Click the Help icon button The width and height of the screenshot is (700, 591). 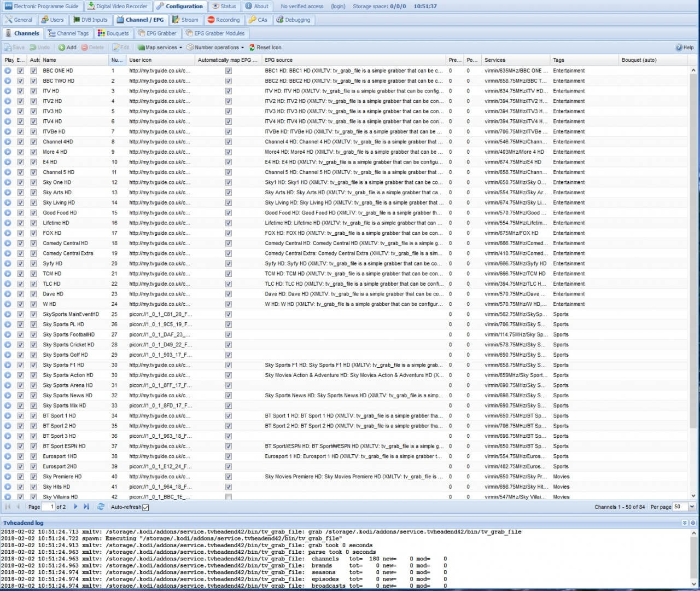pos(684,48)
